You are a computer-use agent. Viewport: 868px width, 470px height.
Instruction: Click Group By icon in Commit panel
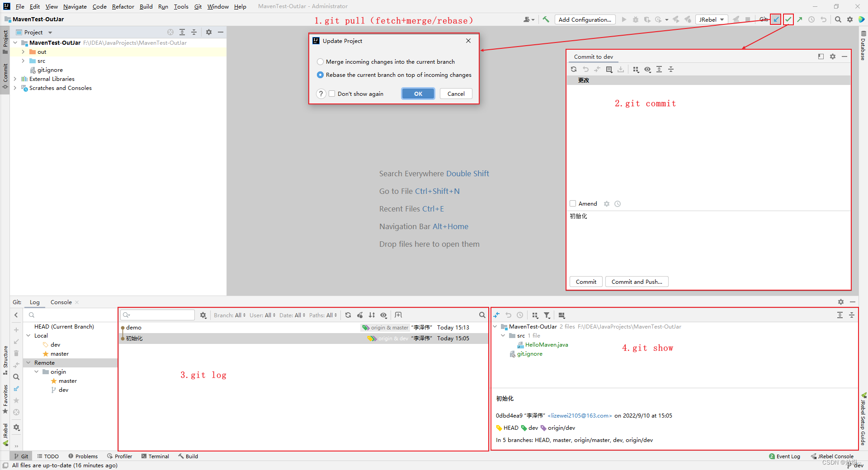point(636,69)
